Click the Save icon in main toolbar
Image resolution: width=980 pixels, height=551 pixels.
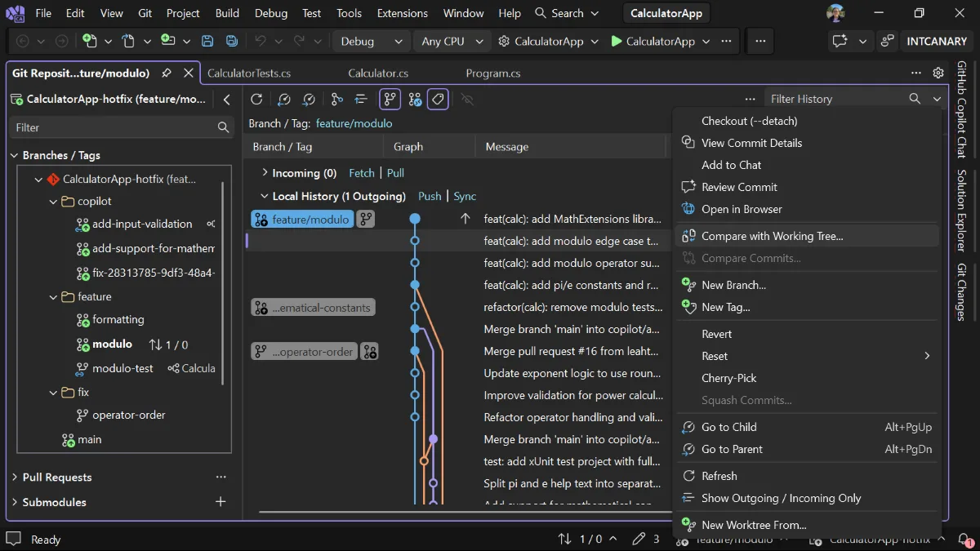tap(207, 42)
